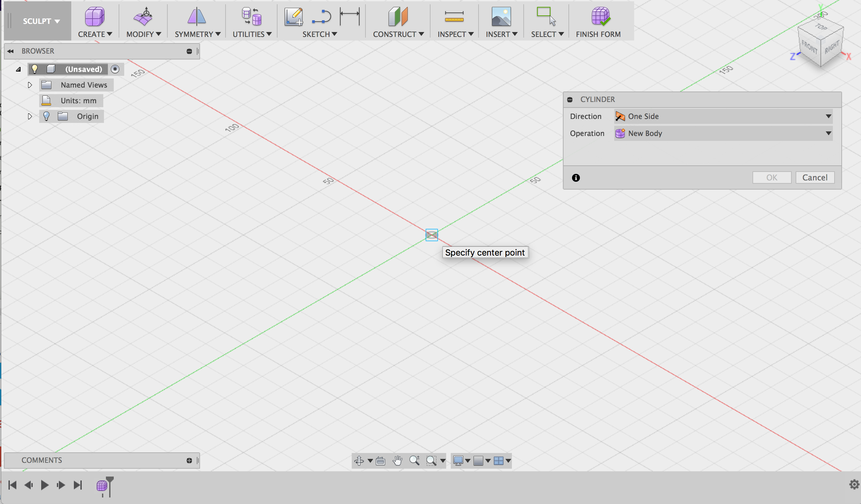The image size is (861, 504).
Task: Click the ViewCube FRONT face
Action: point(809,47)
